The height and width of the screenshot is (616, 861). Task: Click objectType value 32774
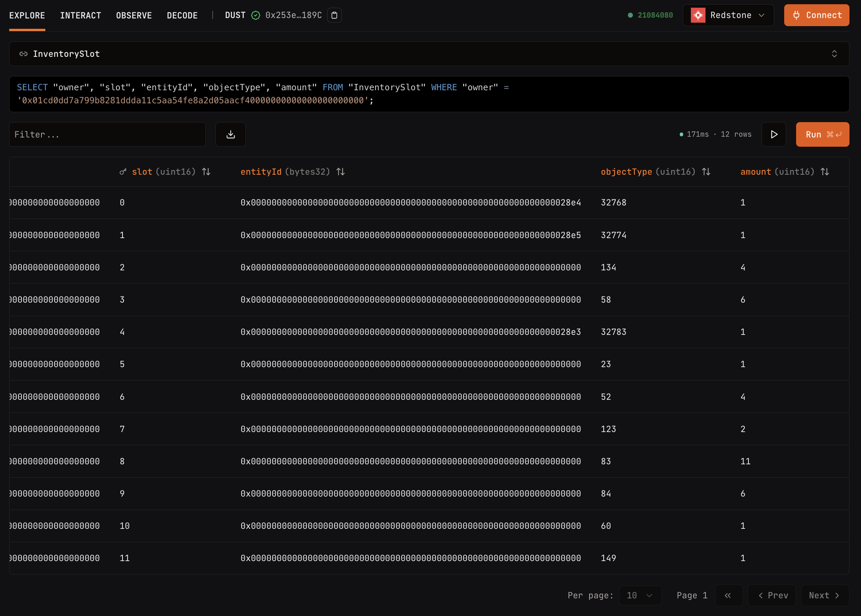click(x=614, y=235)
